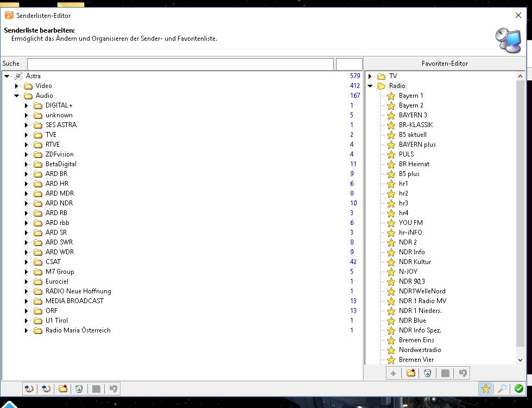Screen dimensions: 532x408
Task: Collapse the Radio favorites folder
Action: coord(370,86)
